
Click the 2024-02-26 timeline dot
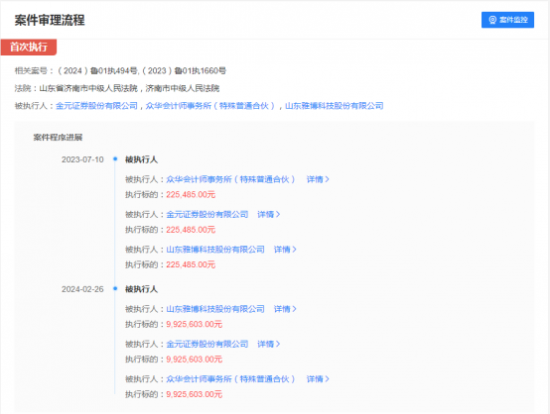115,288
